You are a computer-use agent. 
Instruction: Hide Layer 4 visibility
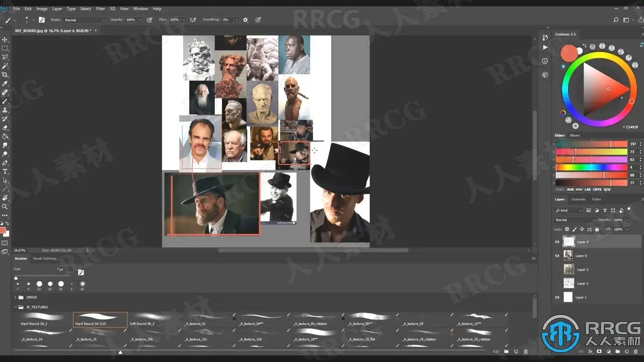point(557,242)
